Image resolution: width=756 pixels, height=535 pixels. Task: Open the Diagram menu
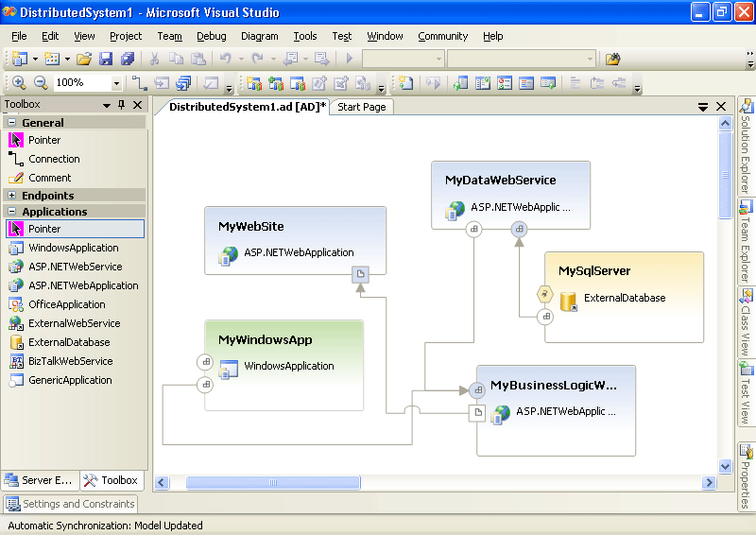259,36
